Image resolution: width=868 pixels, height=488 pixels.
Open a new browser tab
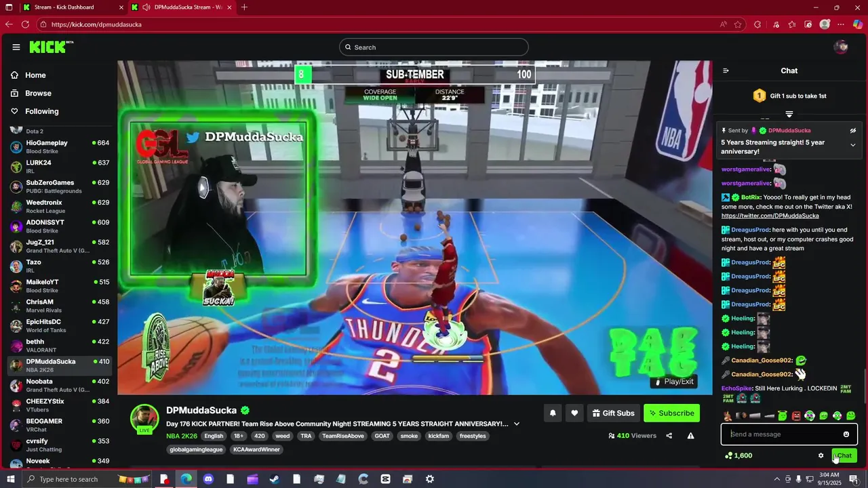pyautogui.click(x=244, y=7)
